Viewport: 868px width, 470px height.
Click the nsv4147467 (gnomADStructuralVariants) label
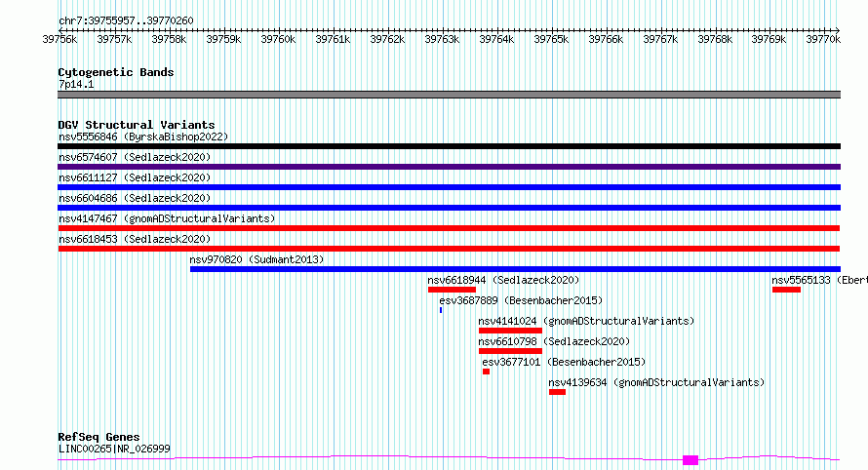pyautogui.click(x=167, y=218)
